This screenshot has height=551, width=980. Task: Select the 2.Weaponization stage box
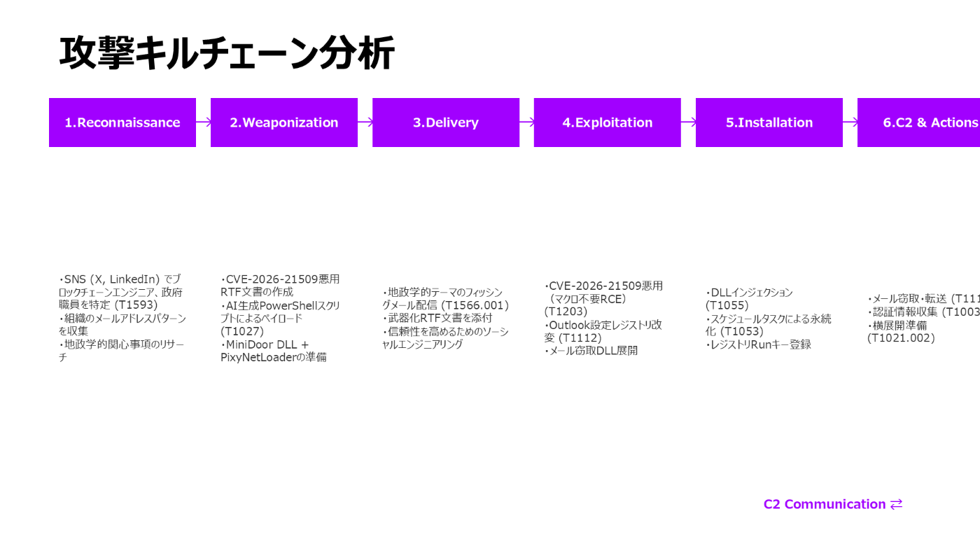tap(283, 122)
